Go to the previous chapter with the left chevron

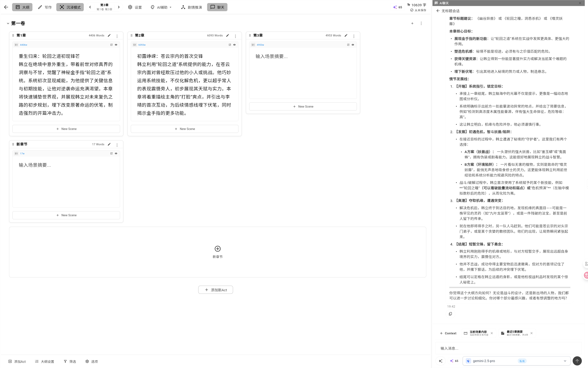(90, 7)
